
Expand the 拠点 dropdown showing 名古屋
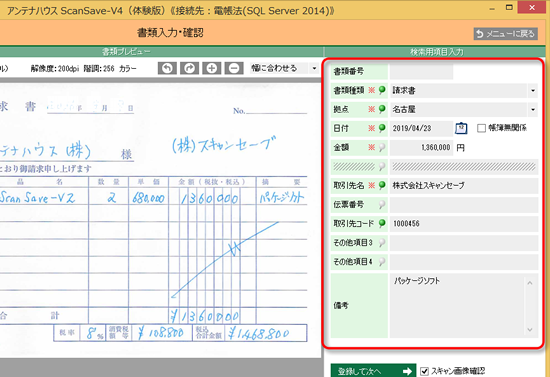(x=533, y=109)
